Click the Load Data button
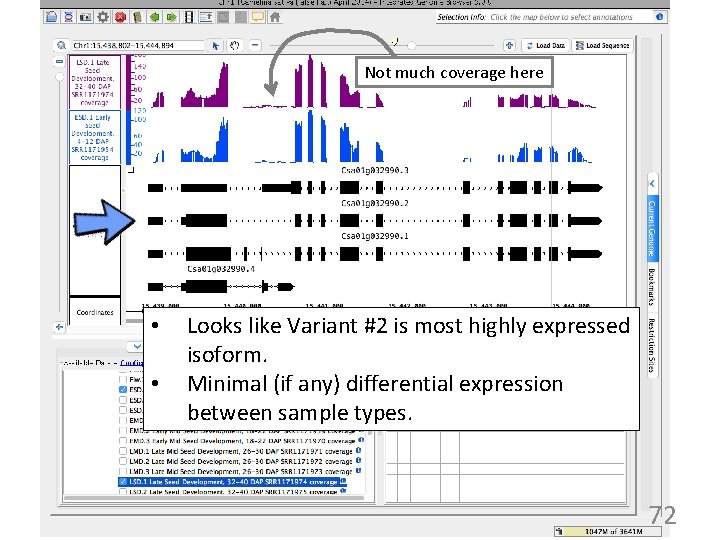This screenshot has height=540, width=720. tap(546, 45)
